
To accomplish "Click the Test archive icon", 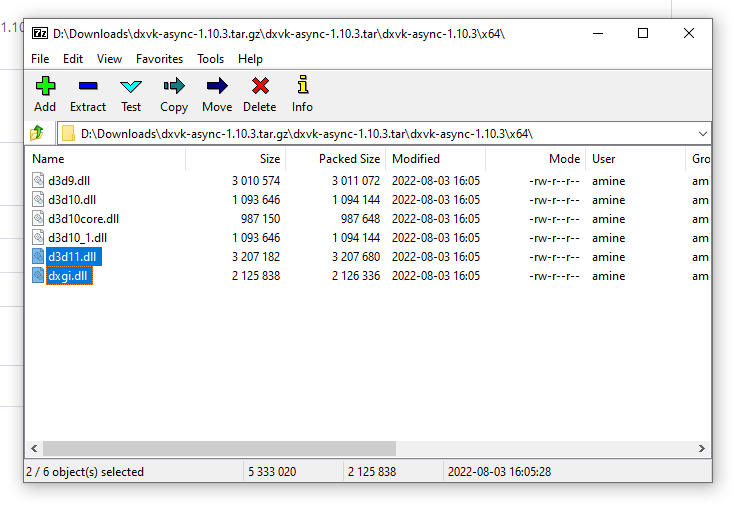I will 131,87.
